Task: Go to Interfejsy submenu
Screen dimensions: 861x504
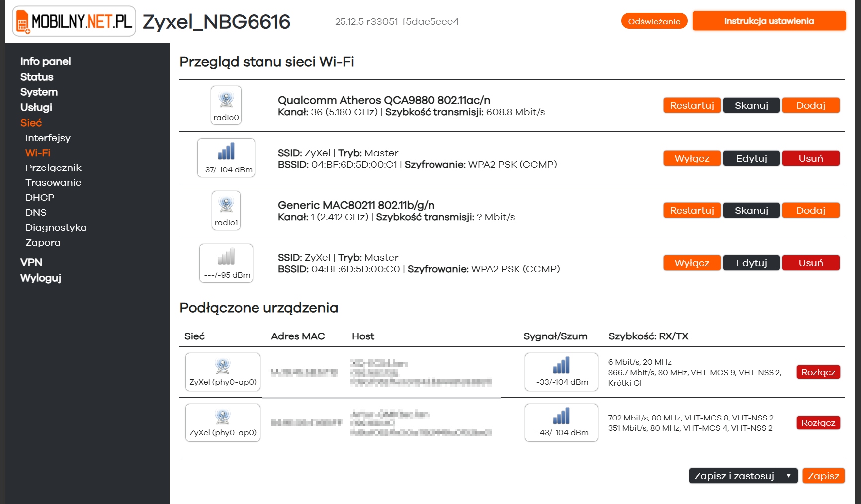Action: coord(48,138)
